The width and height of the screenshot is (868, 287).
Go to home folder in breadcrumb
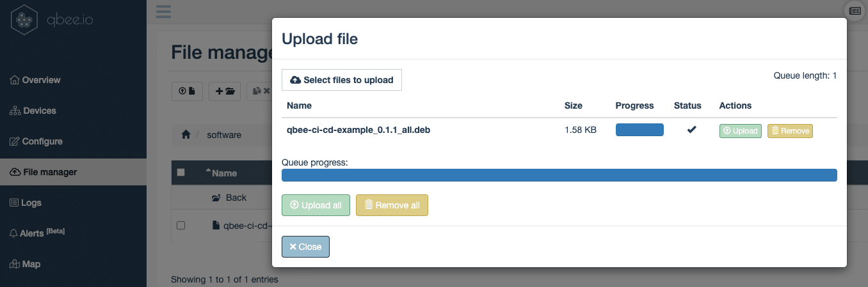click(x=186, y=135)
